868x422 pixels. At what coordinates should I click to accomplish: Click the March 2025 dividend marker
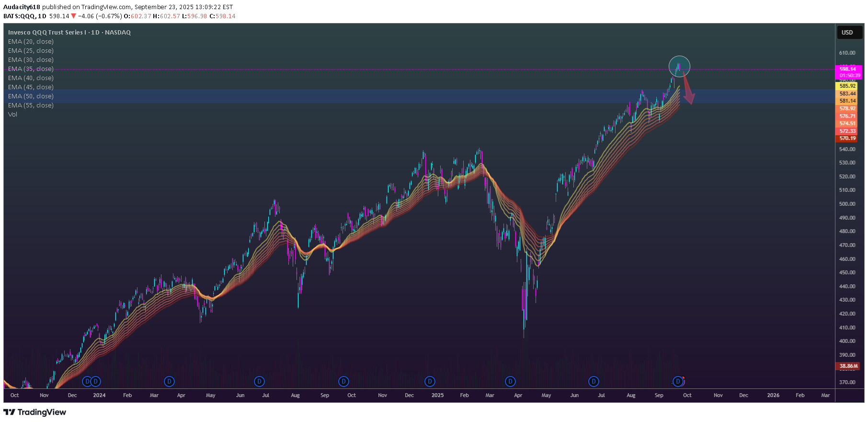point(510,382)
